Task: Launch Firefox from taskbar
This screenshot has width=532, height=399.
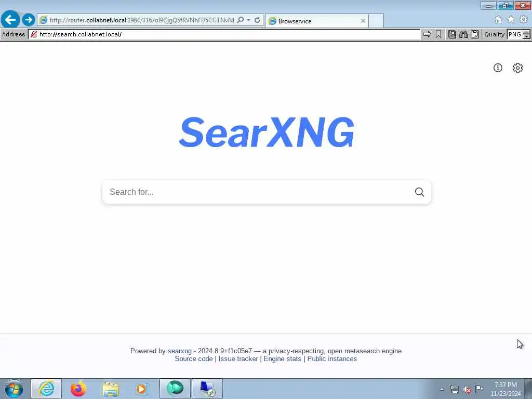Action: (78, 389)
